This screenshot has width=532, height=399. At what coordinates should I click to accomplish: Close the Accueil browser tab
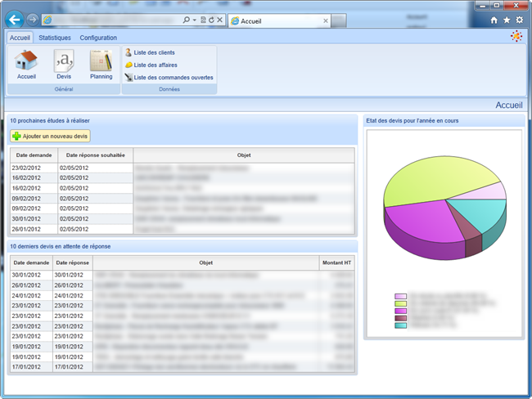click(324, 20)
